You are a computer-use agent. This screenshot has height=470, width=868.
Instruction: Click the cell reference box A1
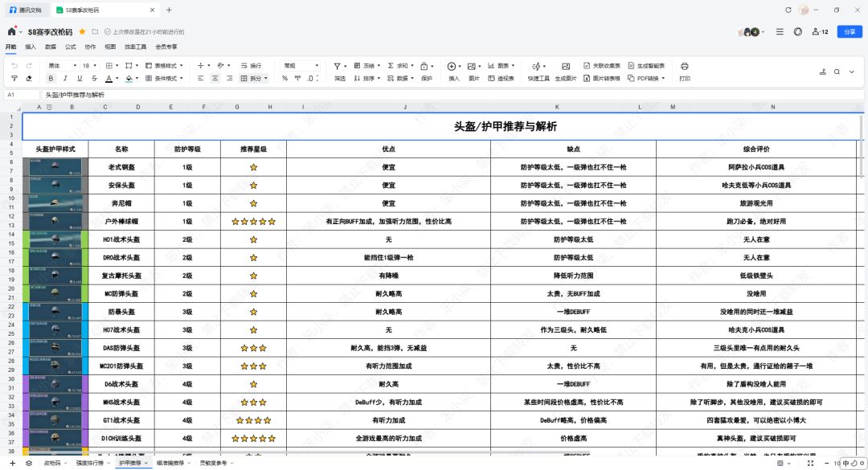[22, 95]
